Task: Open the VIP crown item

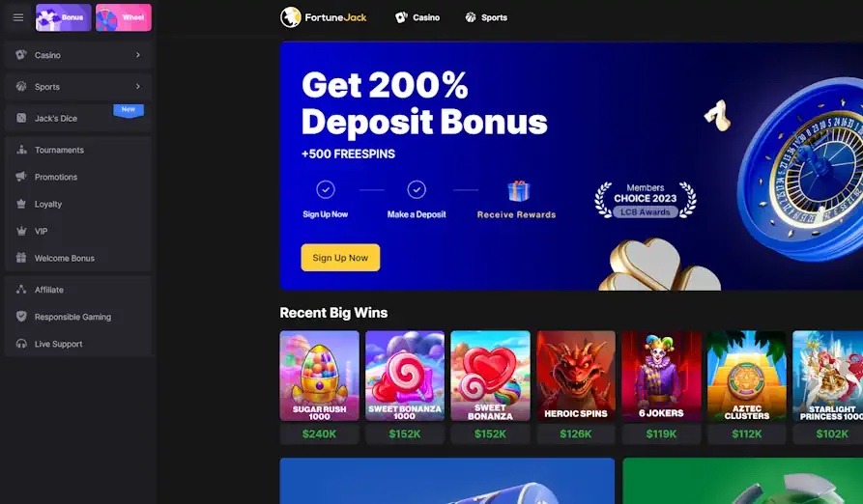Action: point(77,231)
